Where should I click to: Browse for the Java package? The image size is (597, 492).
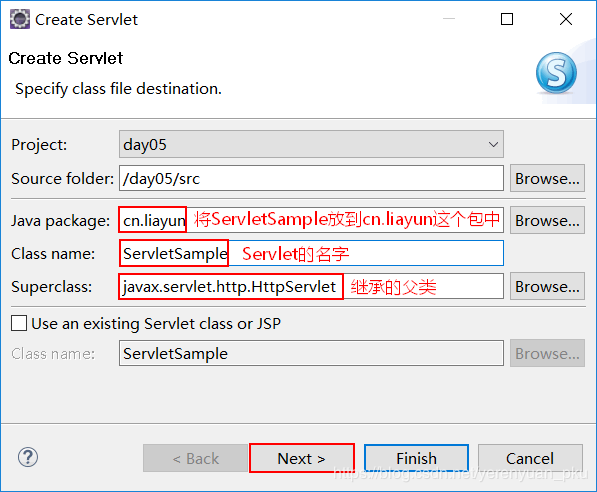547,220
